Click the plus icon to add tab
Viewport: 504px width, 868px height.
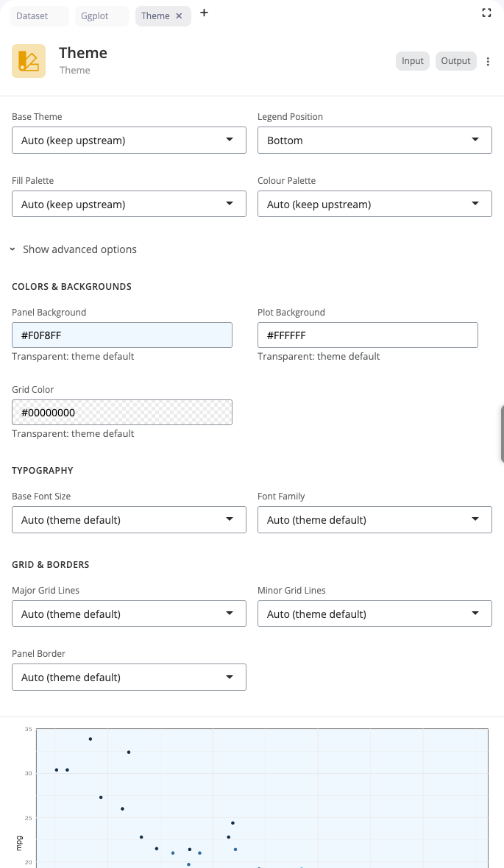204,13
